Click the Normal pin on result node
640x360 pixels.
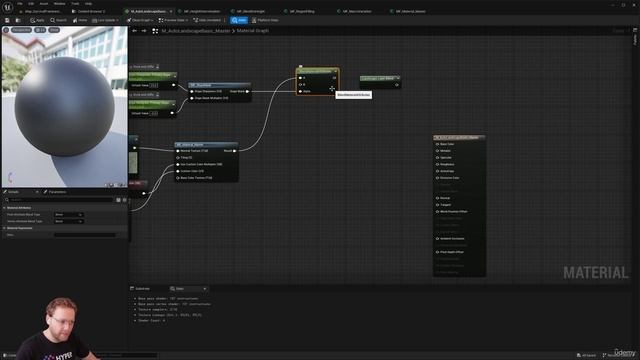pos(437,198)
